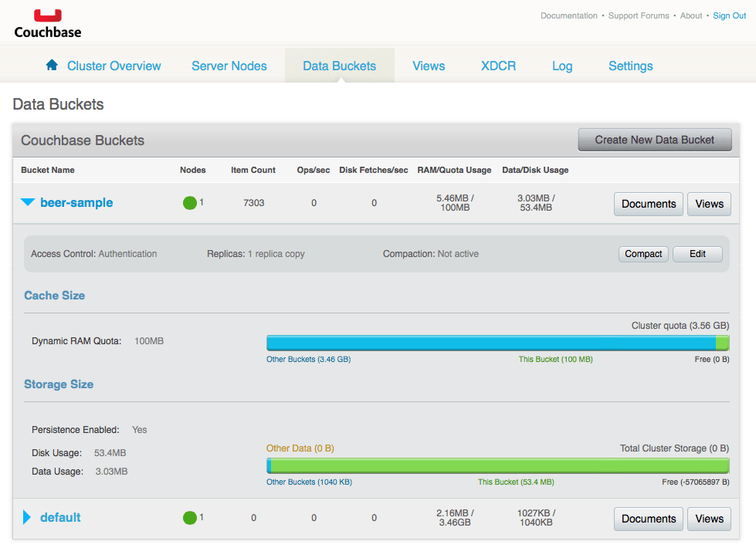Image resolution: width=756 pixels, height=548 pixels.
Task: Click the 1027KB / 1040KB disk usage value
Action: pyautogui.click(x=536, y=518)
